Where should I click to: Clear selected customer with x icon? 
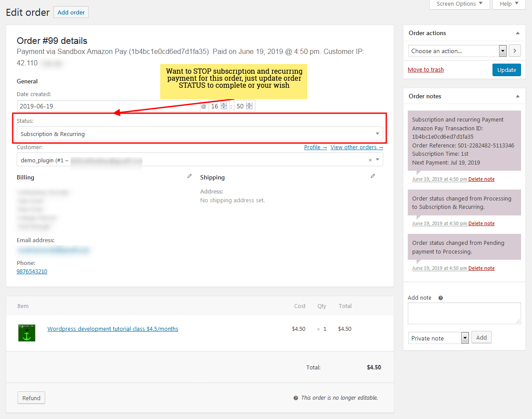[370, 160]
